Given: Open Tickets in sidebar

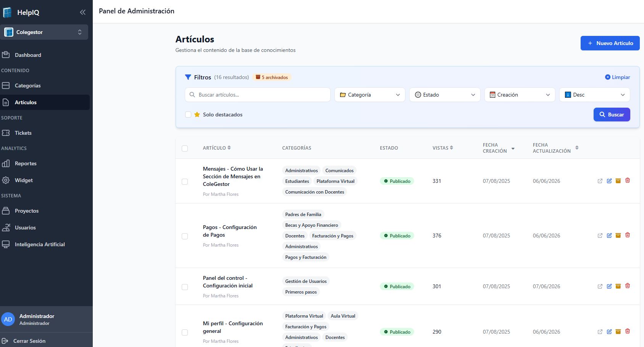Looking at the screenshot, I should click(45, 133).
